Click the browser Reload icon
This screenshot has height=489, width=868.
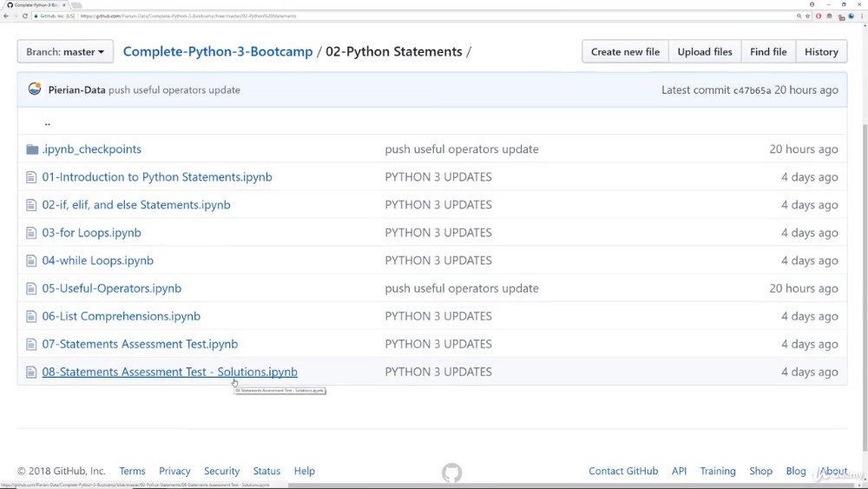(25, 16)
